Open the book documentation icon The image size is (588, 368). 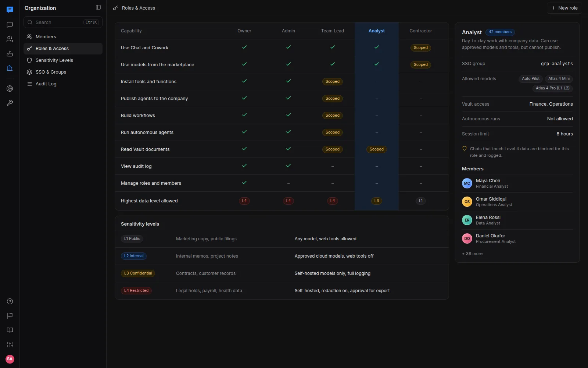10,330
